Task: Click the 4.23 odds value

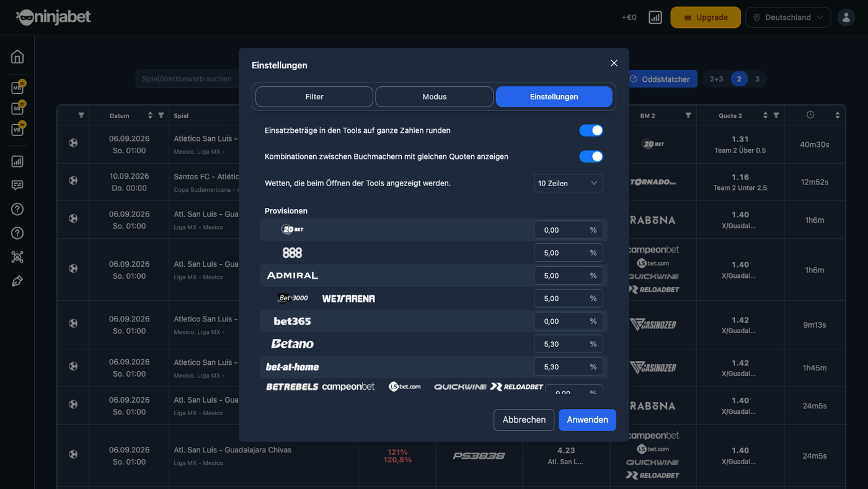Action: coord(566,451)
